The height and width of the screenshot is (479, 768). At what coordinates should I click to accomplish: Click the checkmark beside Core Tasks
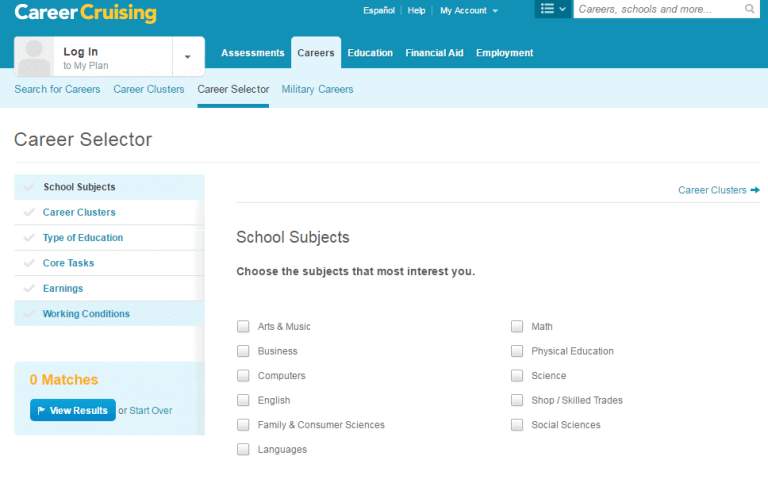click(29, 263)
